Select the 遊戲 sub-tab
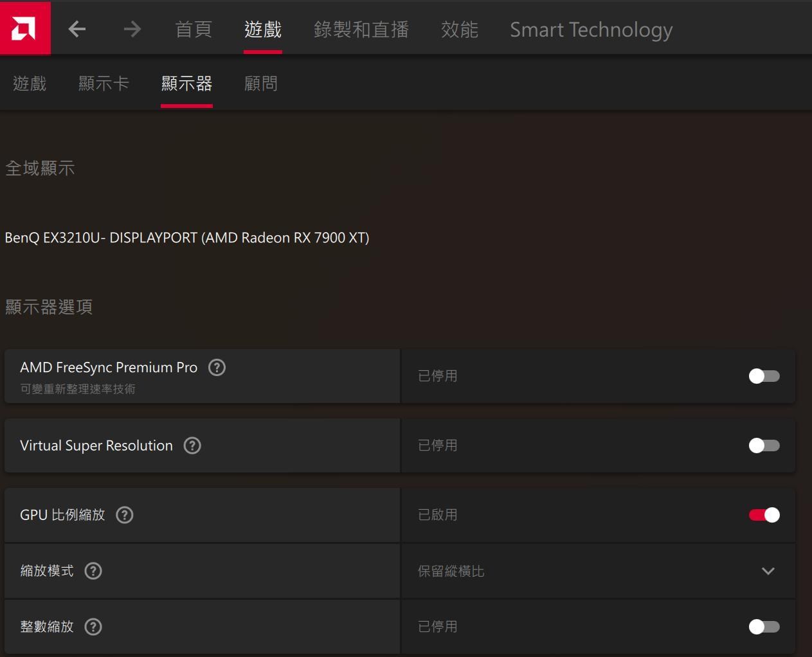The height and width of the screenshot is (657, 812). click(30, 84)
